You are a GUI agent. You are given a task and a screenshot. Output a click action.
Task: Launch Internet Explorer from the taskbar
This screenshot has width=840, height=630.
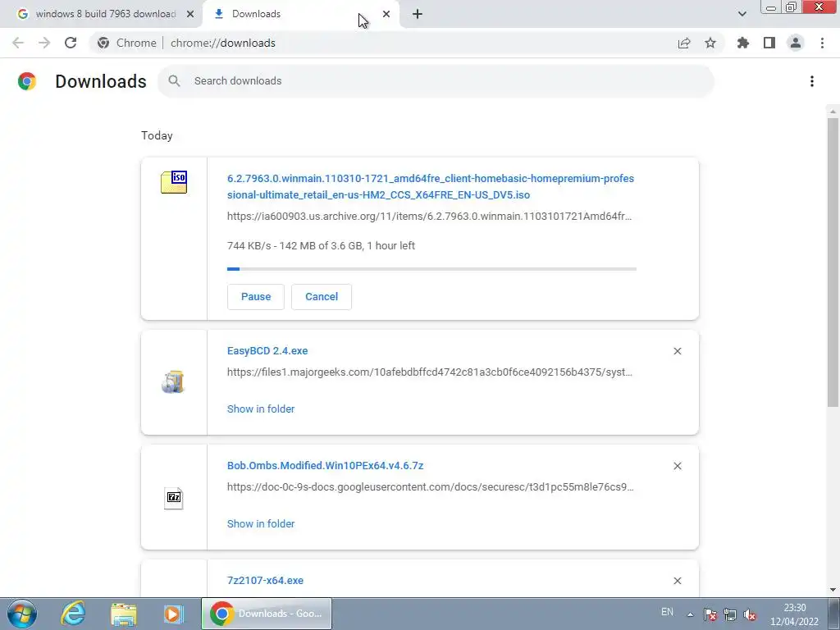point(73,614)
